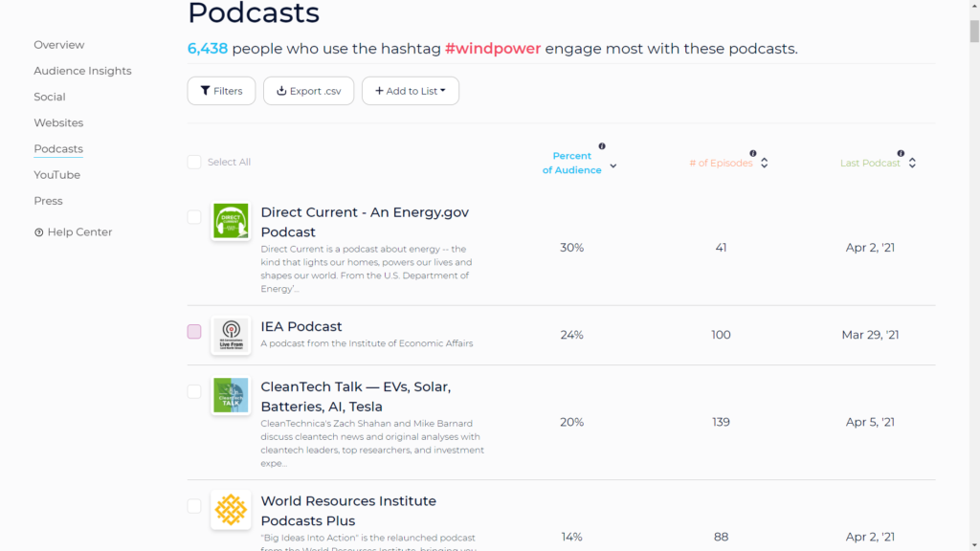Click the page vertical scrollbar thumb
The height and width of the screenshot is (551, 980).
pyautogui.click(x=974, y=30)
